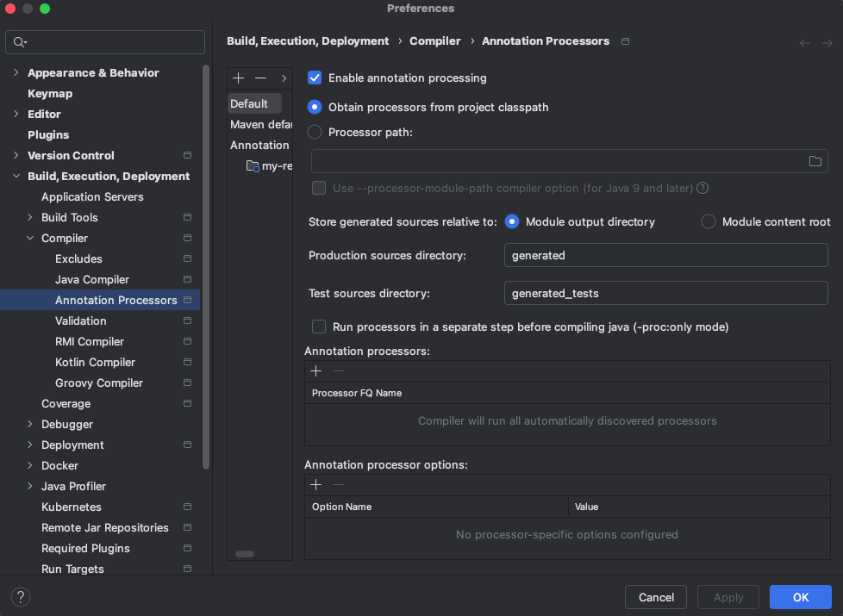Click help icon beside processor-module-path option
843x616 pixels.
pos(702,188)
